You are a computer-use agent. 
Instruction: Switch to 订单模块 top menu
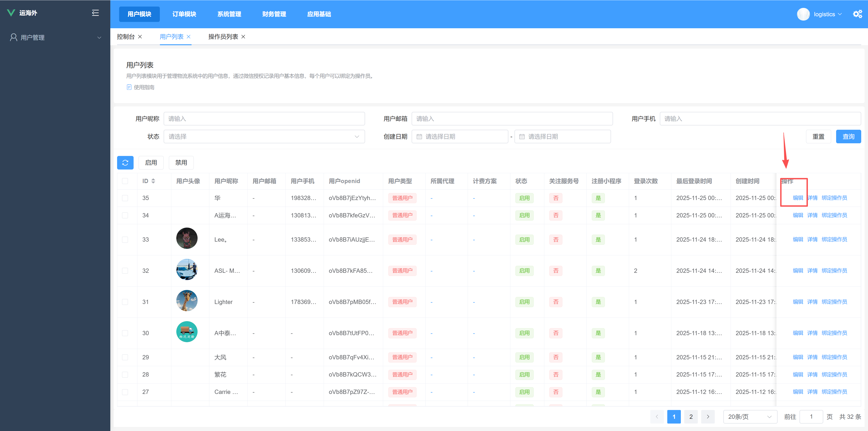click(x=184, y=14)
